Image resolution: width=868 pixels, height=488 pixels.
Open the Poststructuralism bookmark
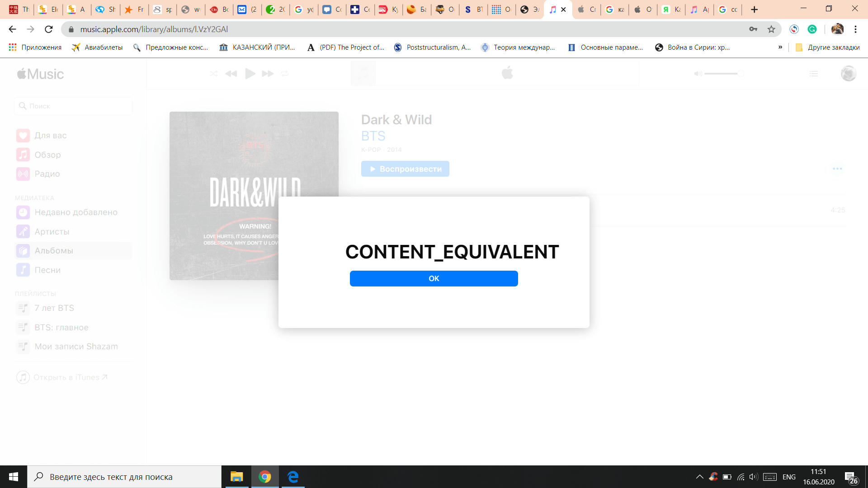(432, 47)
